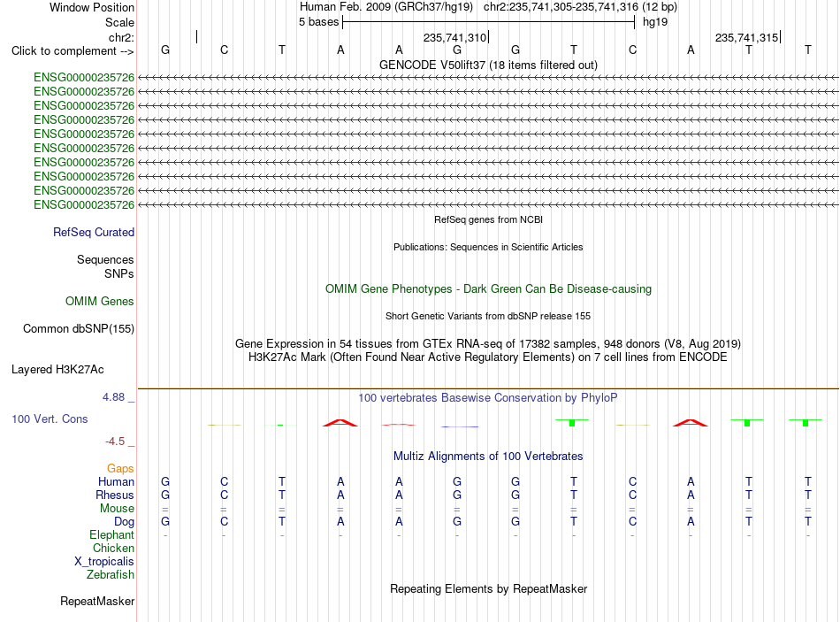The image size is (840, 622).
Task: Select the Rhesus alignment row label
Action: (x=115, y=495)
